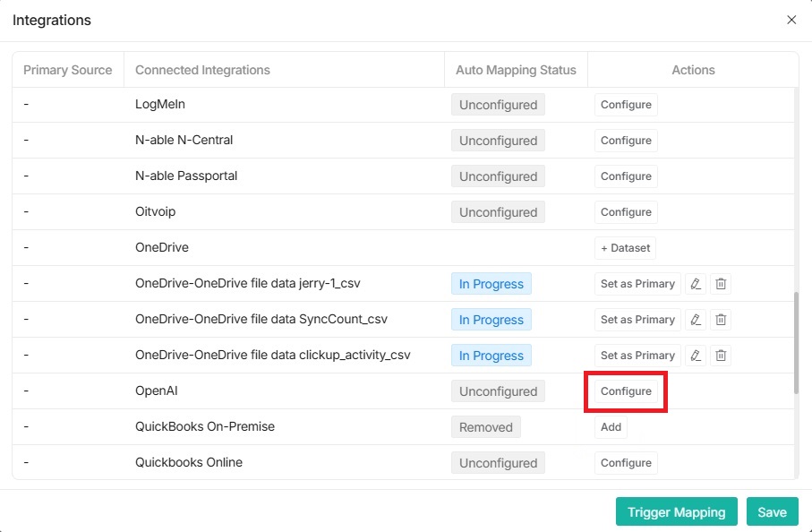Click the integrations table vertical scrollbar
This screenshot has width=812, height=532.
796,342
